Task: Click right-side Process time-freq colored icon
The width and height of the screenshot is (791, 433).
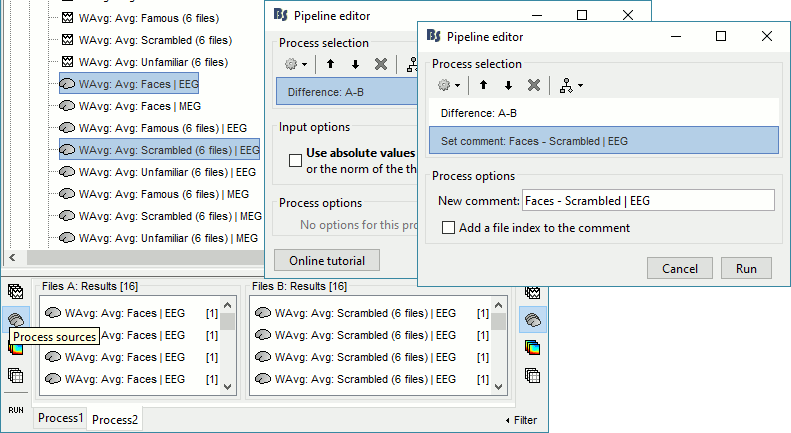Action: 533,347
